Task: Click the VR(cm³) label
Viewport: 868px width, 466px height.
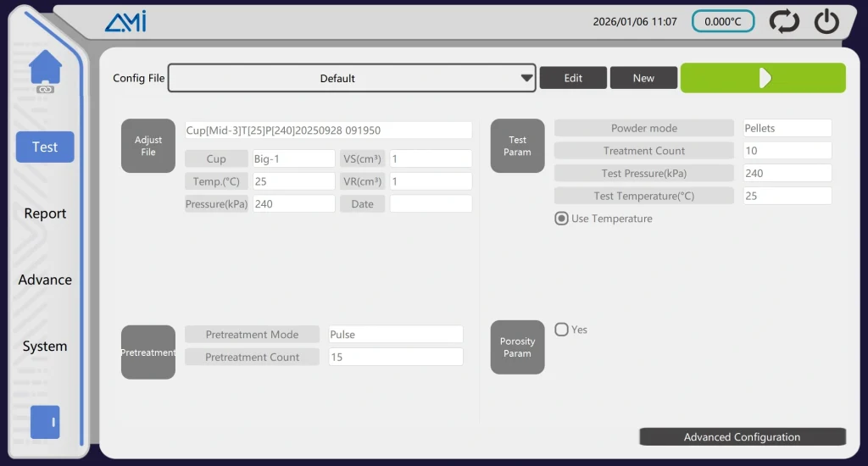Action: [x=362, y=181]
